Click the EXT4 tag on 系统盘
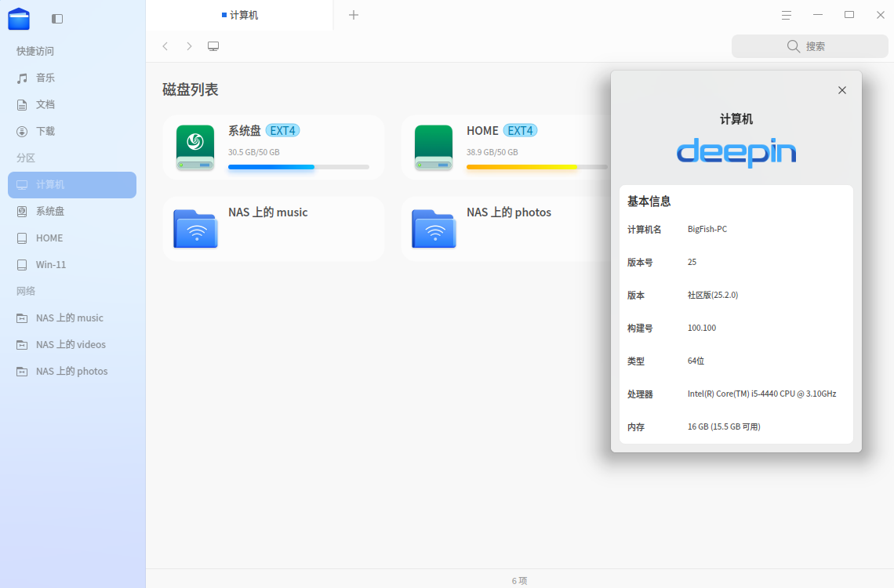The width and height of the screenshot is (894, 588). 283,130
